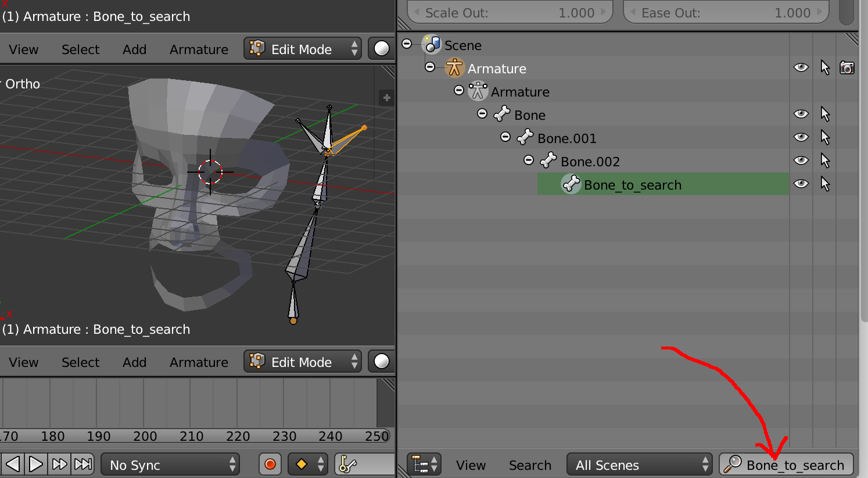The width and height of the screenshot is (868, 478).
Task: Click the Armature data icon
Action: 478,91
